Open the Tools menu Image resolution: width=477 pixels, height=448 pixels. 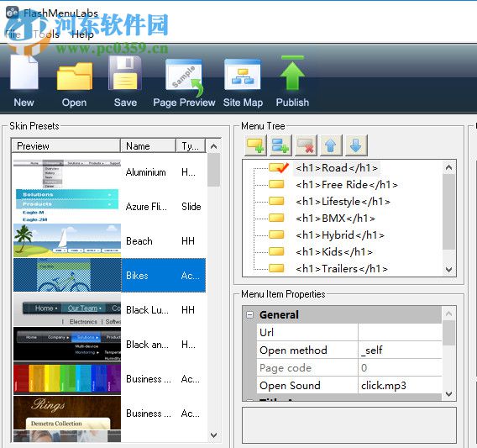coord(46,34)
